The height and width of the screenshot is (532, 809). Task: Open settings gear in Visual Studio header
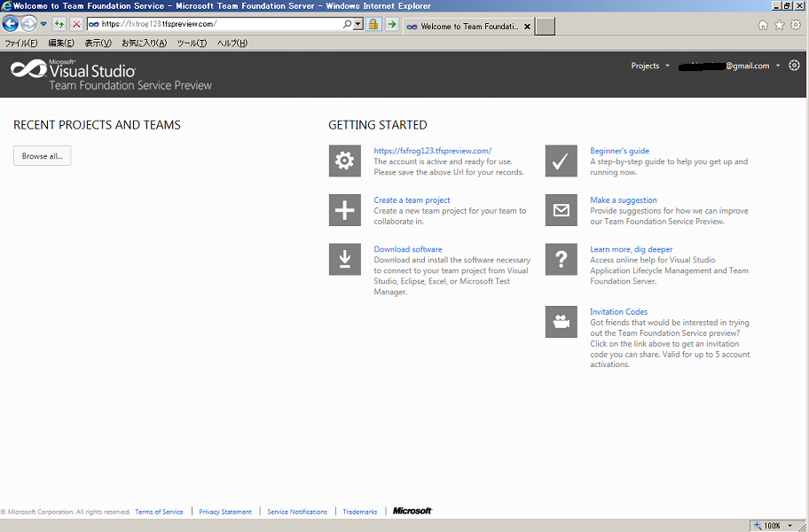(x=794, y=66)
